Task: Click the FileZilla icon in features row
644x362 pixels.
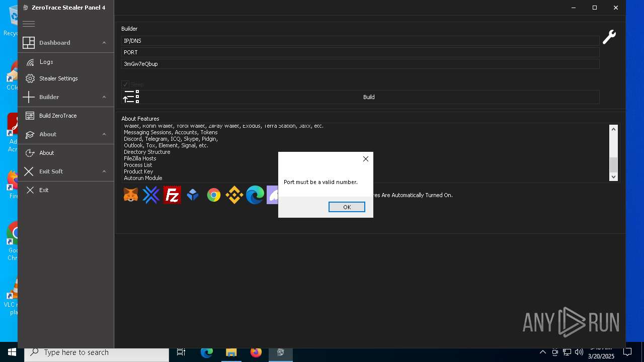Action: pos(172,195)
